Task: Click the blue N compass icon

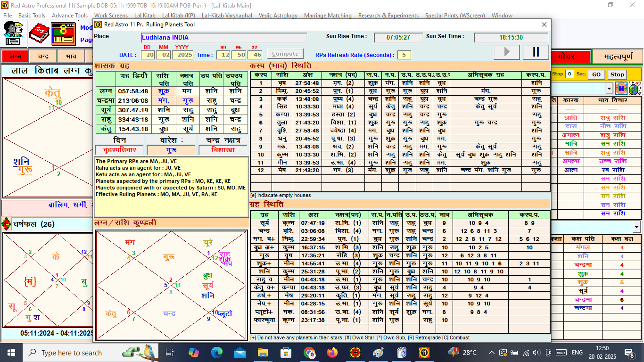Action: coord(621,88)
